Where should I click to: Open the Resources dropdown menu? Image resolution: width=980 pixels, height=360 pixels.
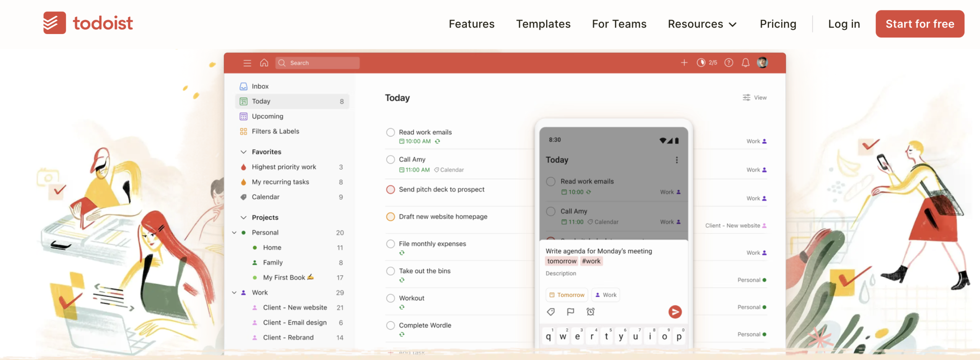click(702, 24)
